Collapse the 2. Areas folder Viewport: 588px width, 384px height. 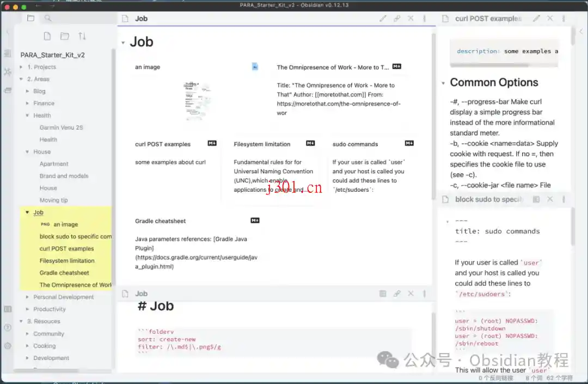coord(21,79)
